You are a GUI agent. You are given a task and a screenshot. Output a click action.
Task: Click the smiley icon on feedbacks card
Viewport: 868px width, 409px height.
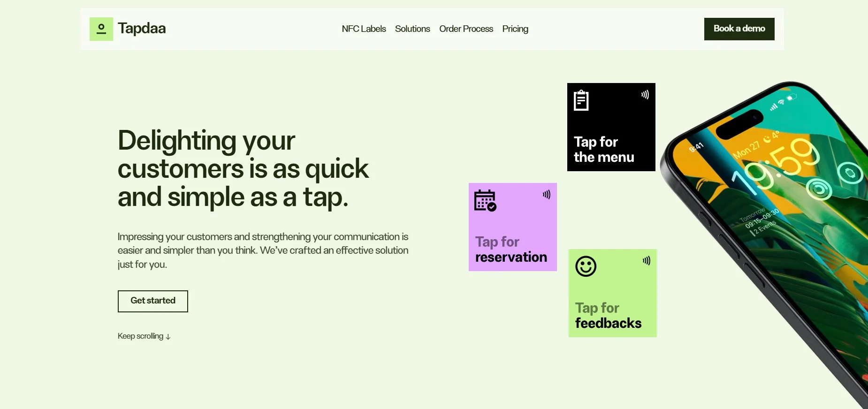pos(586,266)
